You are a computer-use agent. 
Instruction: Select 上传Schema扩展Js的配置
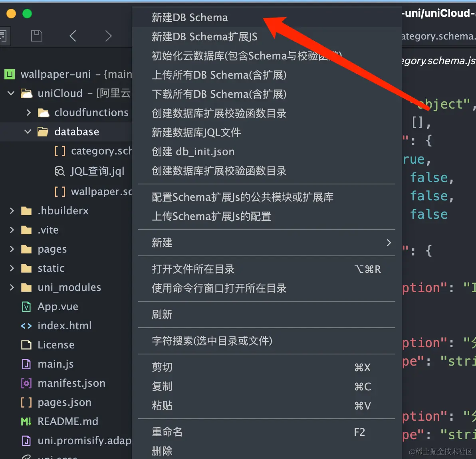[266, 216]
